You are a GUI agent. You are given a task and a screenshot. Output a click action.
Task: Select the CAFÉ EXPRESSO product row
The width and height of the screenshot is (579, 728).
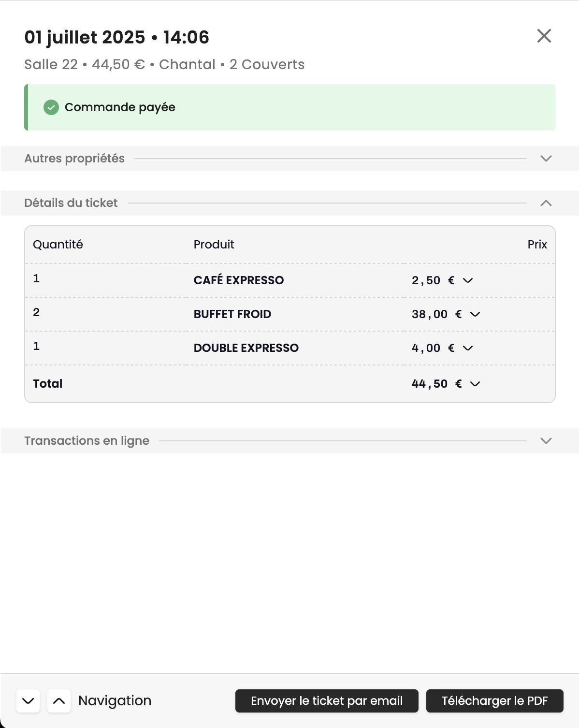239,280
